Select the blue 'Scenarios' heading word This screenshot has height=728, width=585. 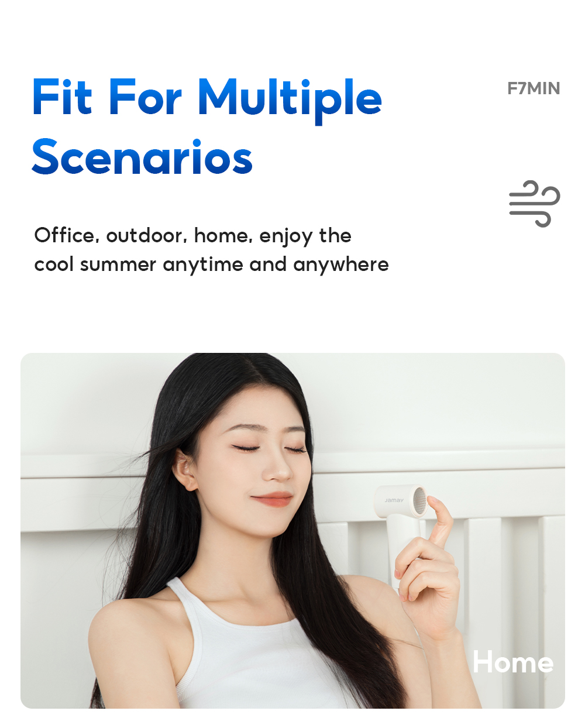click(142, 157)
